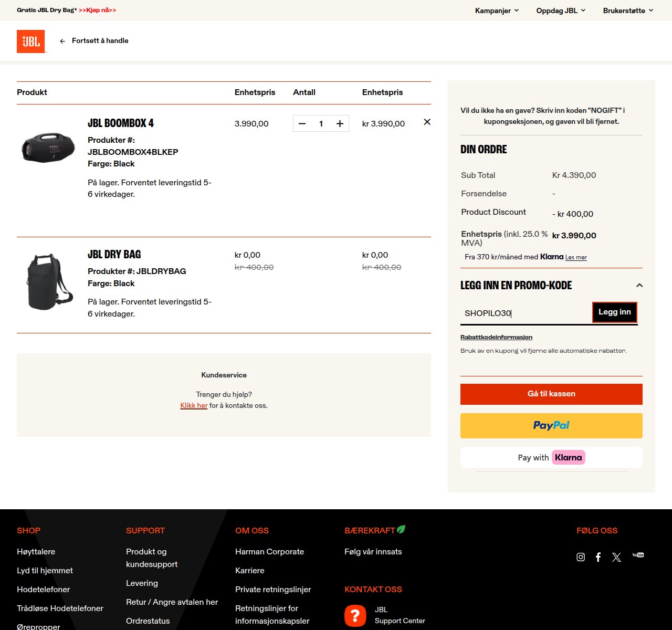
Task: Open the JBL BOOMBOX 4 product title
Action: pos(120,123)
